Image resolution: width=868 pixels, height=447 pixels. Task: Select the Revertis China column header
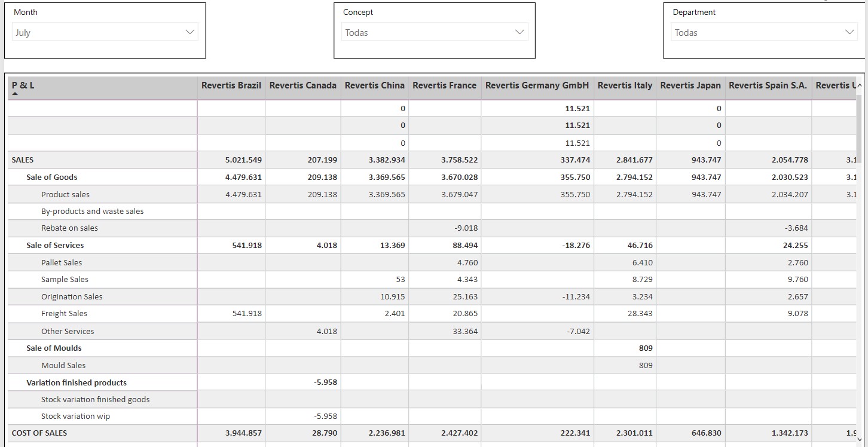pos(374,85)
